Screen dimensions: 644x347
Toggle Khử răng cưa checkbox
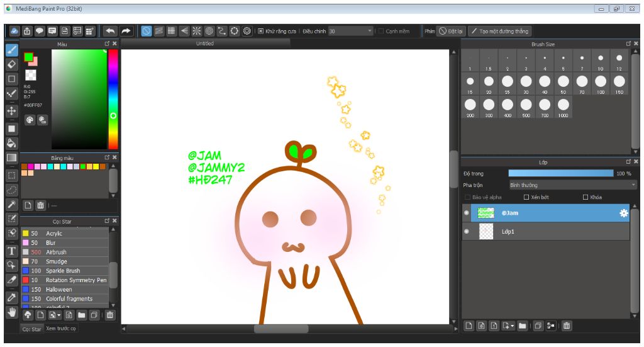pyautogui.click(x=260, y=31)
